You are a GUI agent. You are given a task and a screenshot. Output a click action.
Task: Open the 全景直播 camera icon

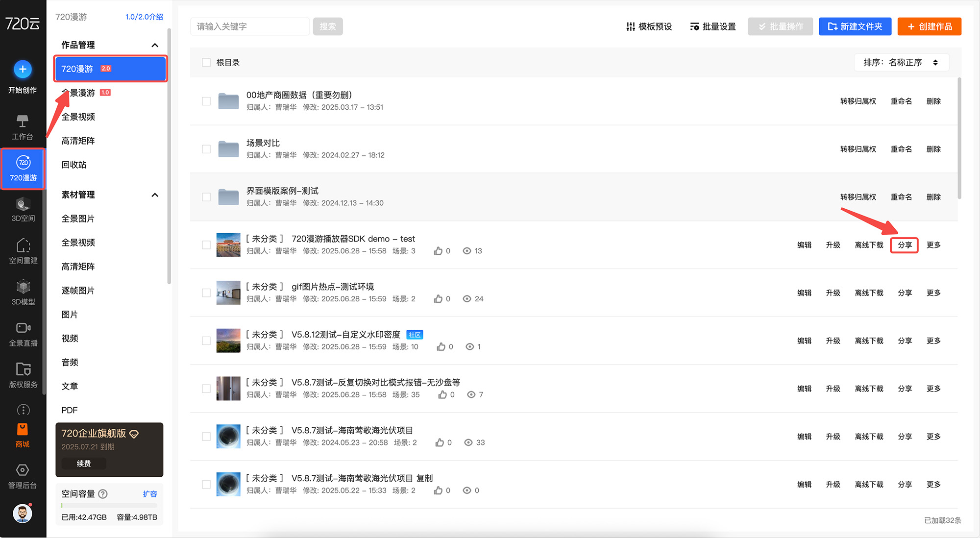[23, 328]
